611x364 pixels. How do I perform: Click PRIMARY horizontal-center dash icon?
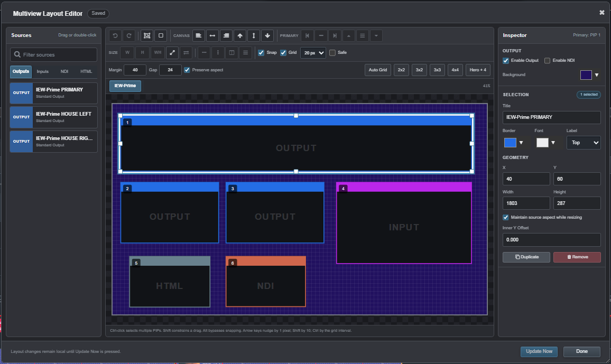pos(321,35)
